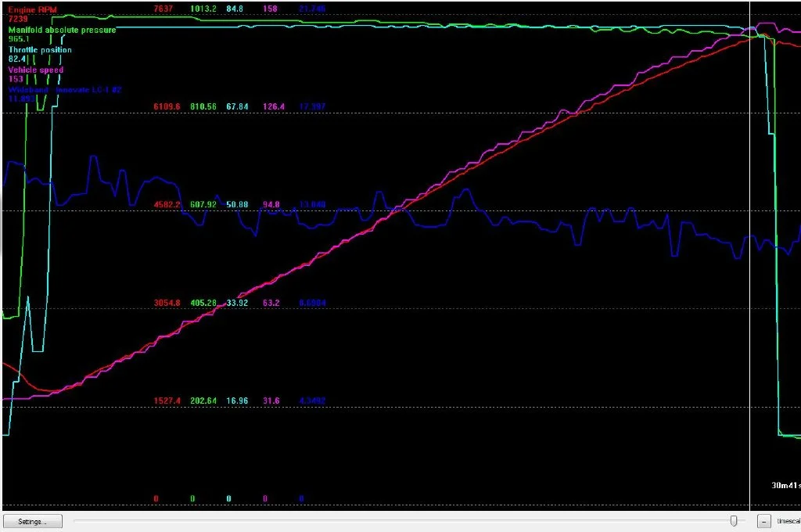
Task: Click the red axis value 4582.2
Action: tap(167, 205)
